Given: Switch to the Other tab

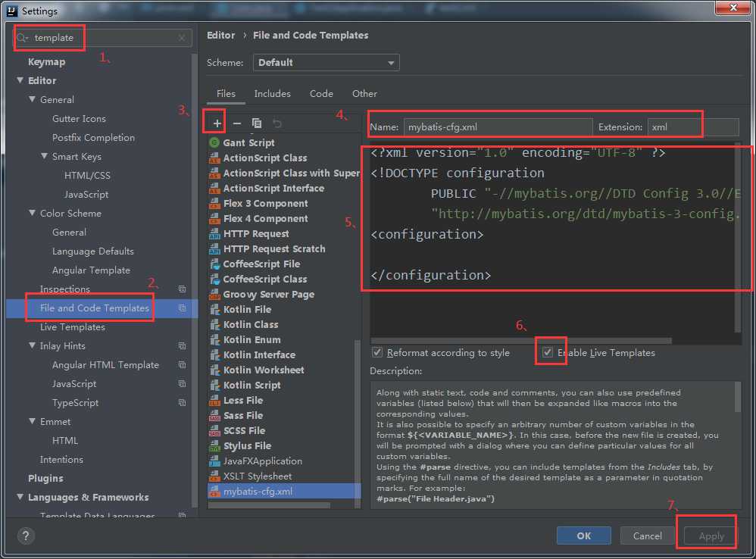Looking at the screenshot, I should 364,93.
